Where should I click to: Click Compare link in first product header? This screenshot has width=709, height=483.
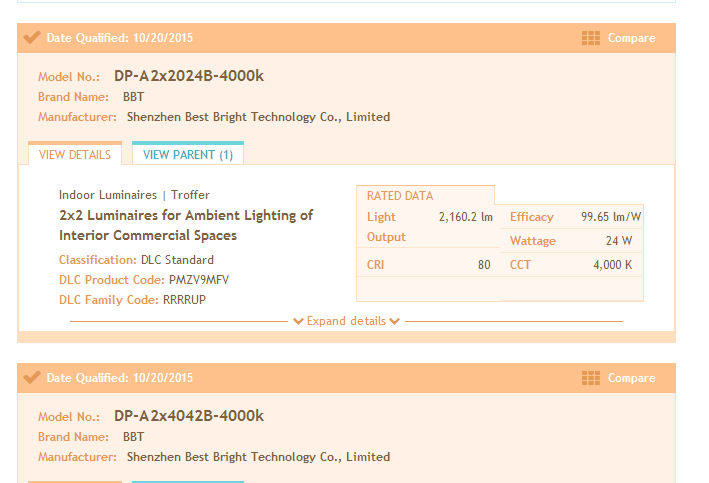coord(631,38)
